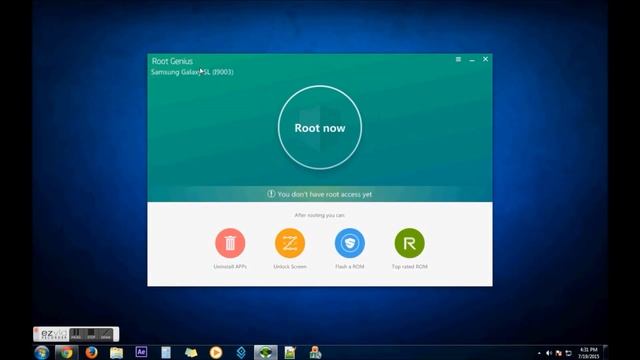Open Sticky Notes from the taskbar
This screenshot has height=360, width=640.
tap(191, 353)
